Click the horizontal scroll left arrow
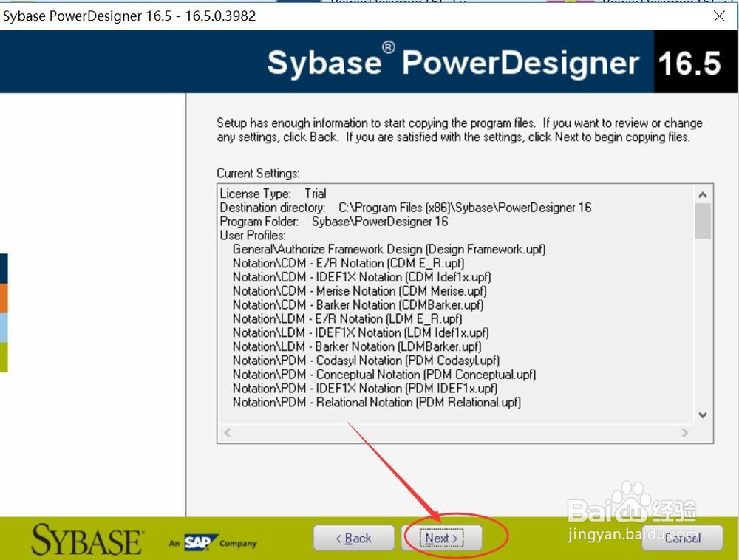The image size is (739, 560). click(x=227, y=432)
